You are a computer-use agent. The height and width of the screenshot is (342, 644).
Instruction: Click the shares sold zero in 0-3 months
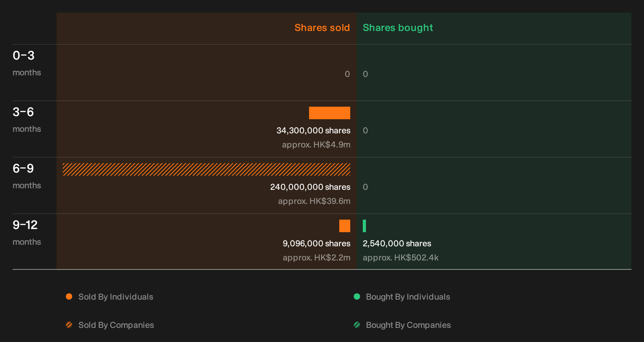(x=347, y=74)
